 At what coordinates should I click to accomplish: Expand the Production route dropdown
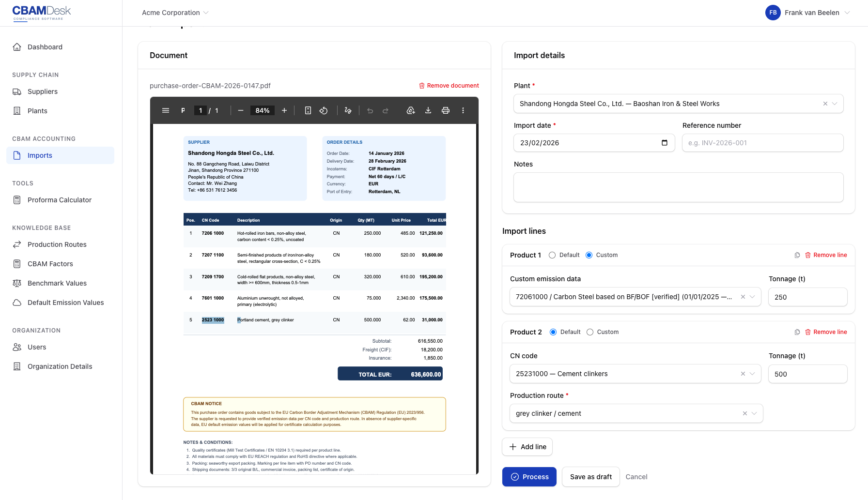754,413
